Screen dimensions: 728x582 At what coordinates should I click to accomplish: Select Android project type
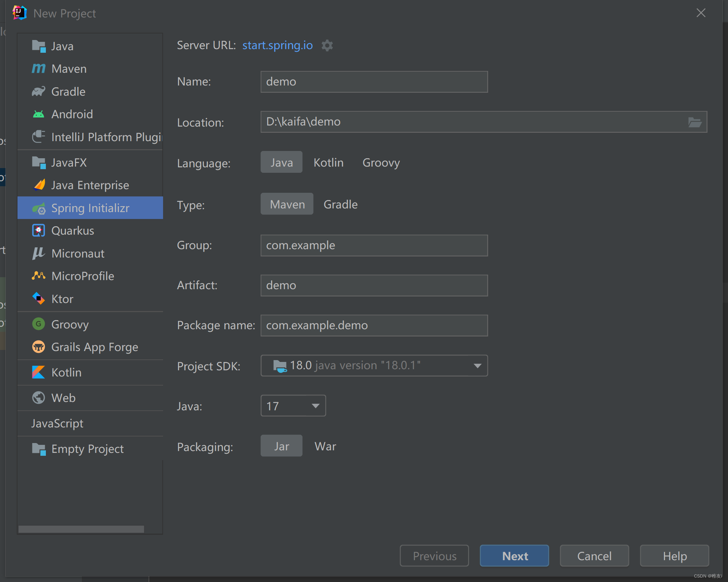pos(90,114)
